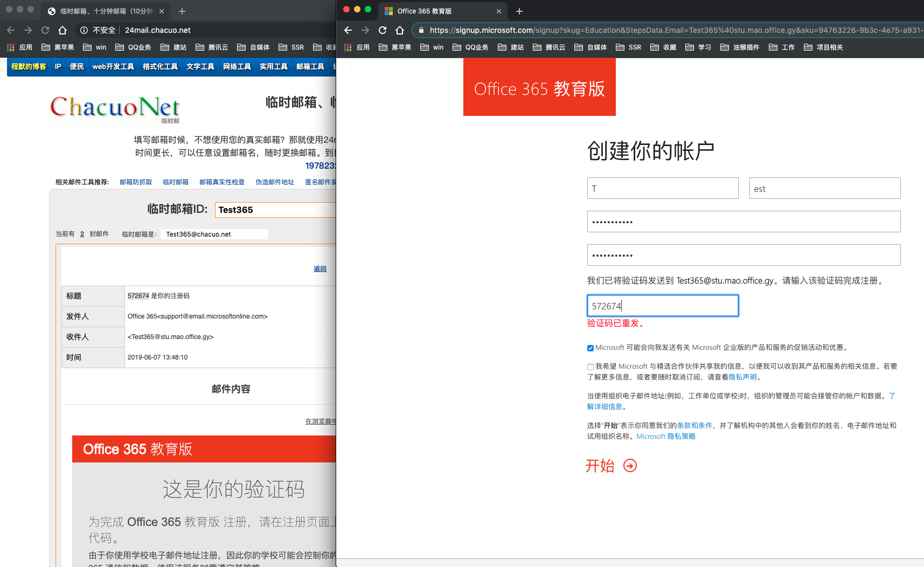The height and width of the screenshot is (567, 924).
Task: Click first name field containing T
Action: [x=663, y=188]
